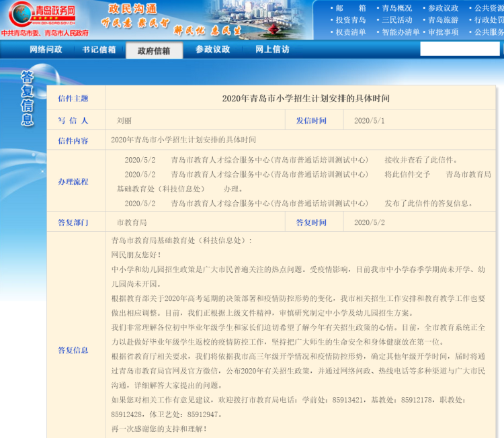Open the 参政议政 header link
Viewport: 504px width, 438px height.
click(x=443, y=8)
